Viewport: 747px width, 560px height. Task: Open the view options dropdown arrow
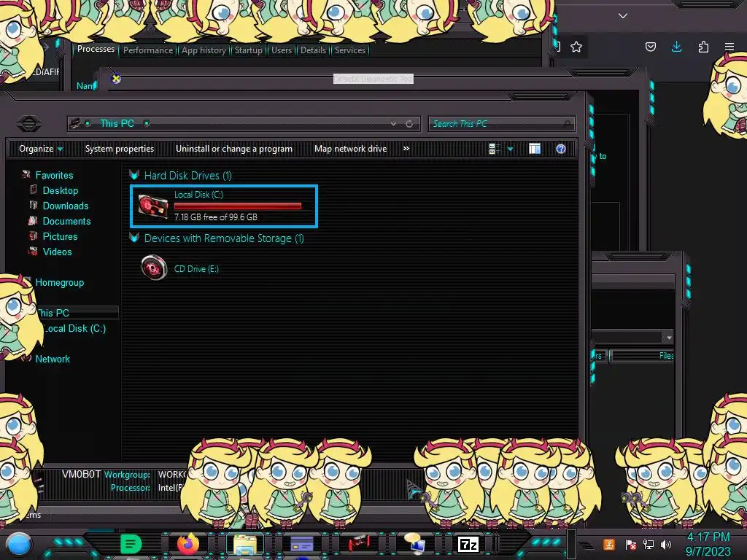pyautogui.click(x=510, y=149)
